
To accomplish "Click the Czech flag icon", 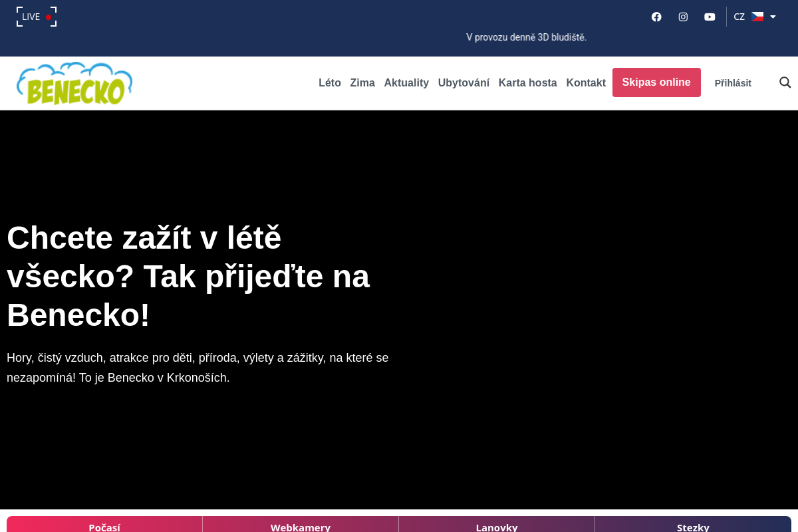I will [x=757, y=17].
